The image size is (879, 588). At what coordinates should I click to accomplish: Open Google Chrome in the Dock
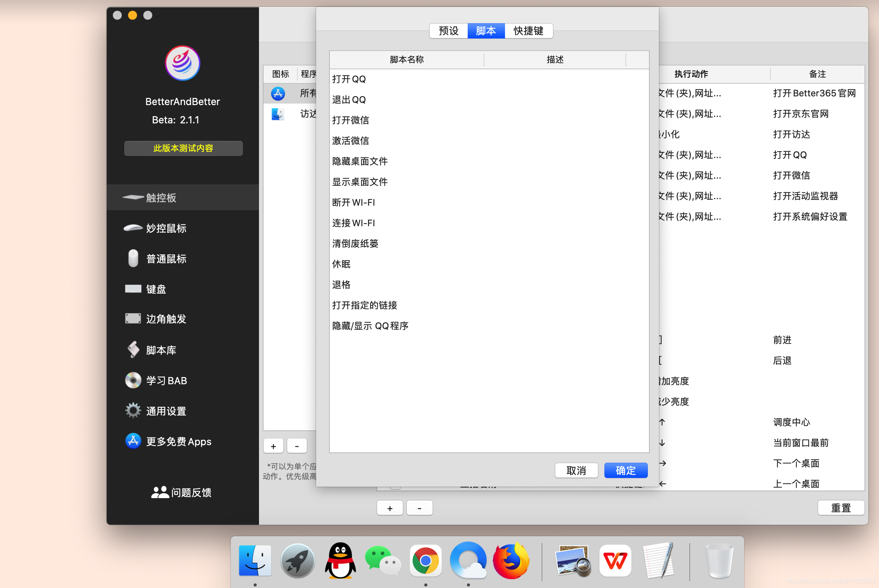(426, 561)
